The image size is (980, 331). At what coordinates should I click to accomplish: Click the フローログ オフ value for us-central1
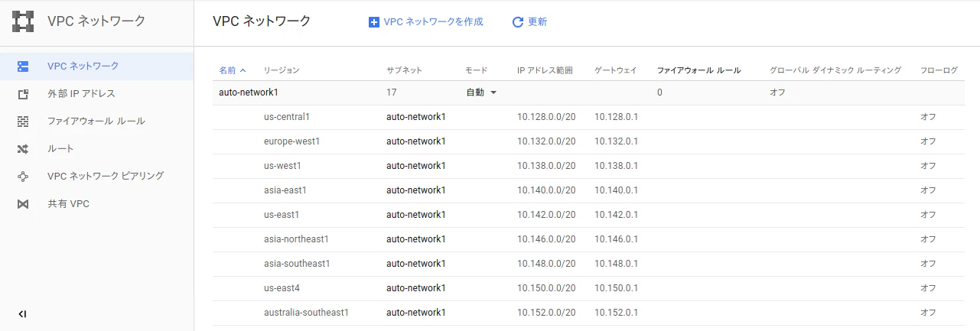coord(928,117)
